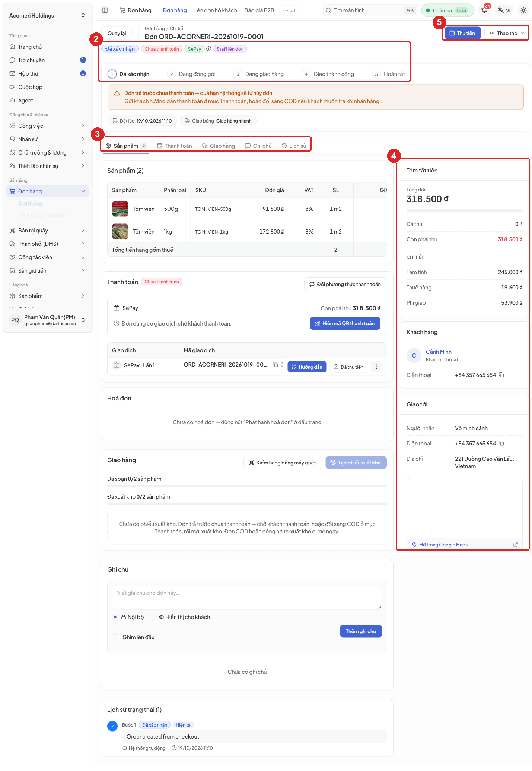Expand the Nhân sự sidebar group
Image resolution: width=532 pixels, height=771 pixels.
click(48, 139)
